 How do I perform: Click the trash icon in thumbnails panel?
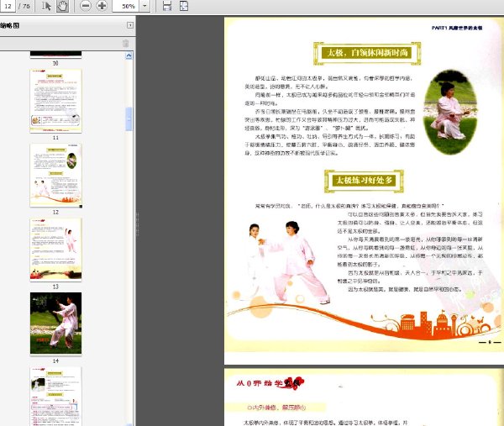[x=126, y=44]
